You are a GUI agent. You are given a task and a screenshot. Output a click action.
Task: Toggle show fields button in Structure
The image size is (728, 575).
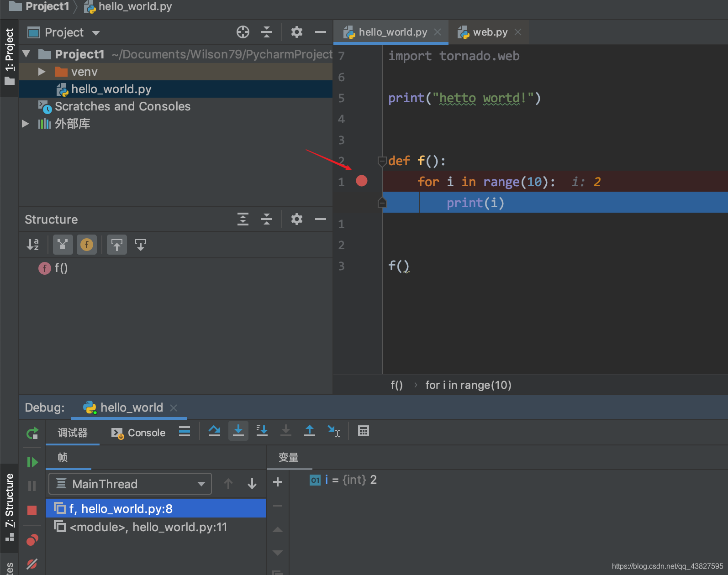pos(87,245)
